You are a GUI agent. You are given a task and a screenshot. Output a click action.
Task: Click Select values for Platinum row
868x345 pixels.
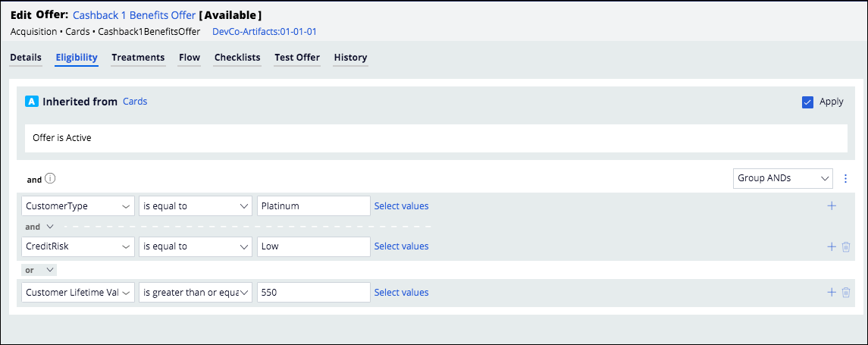[401, 205]
